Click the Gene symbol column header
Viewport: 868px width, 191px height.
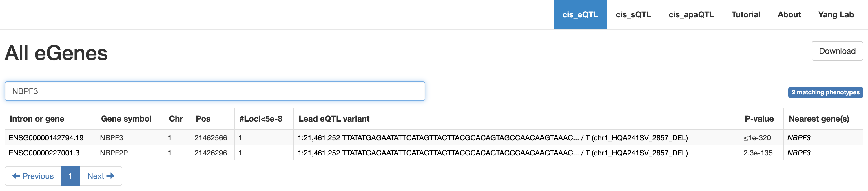pos(126,119)
